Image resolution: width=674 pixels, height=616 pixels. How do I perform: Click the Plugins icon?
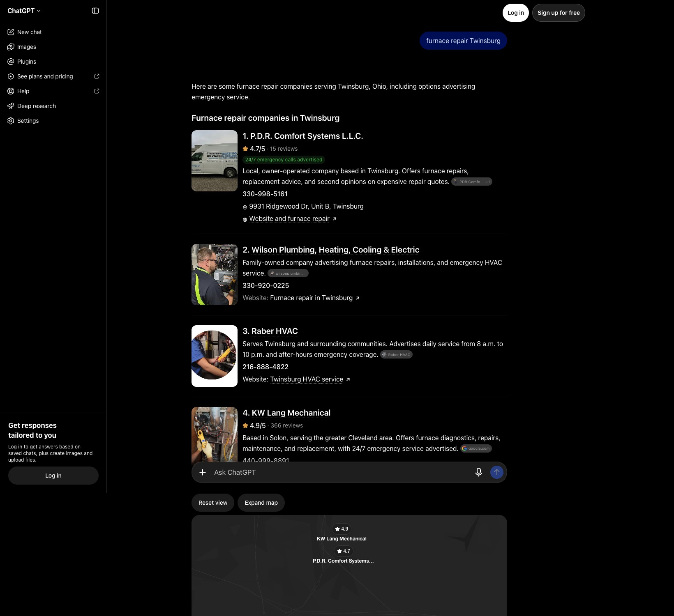tap(11, 62)
